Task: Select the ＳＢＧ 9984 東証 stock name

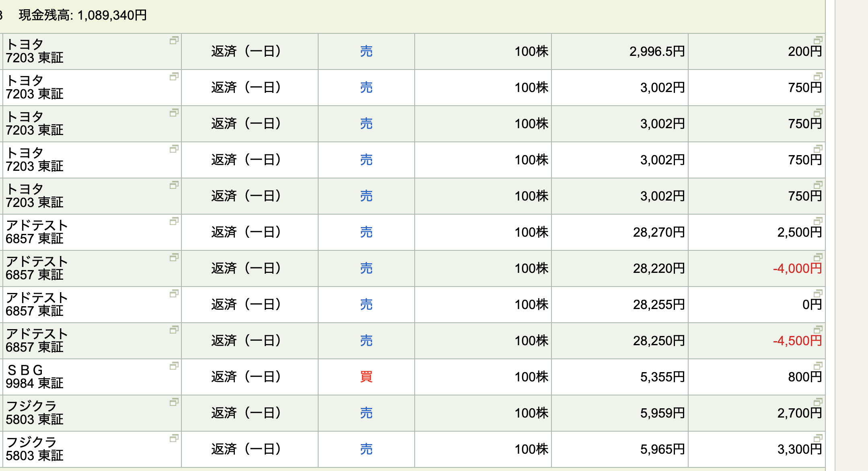Action: pyautogui.click(x=35, y=377)
